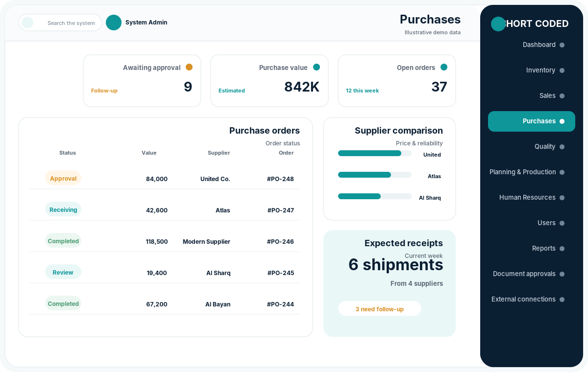Click the Modern Supplier cell

(206, 242)
